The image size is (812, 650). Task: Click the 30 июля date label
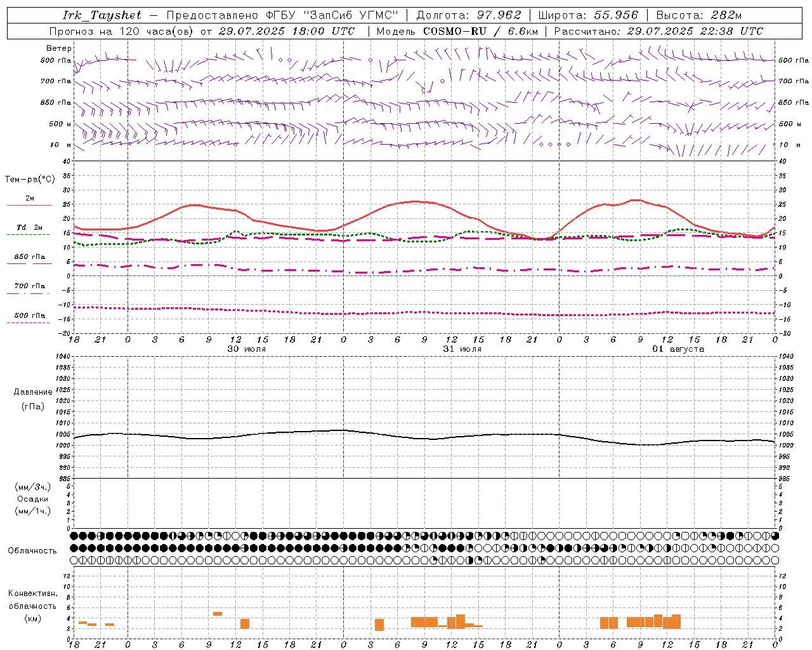(x=247, y=349)
